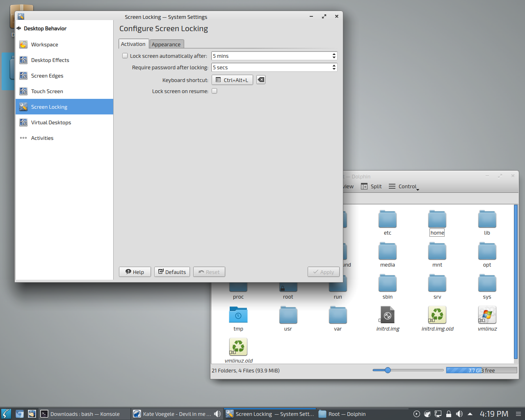
Task: Click the Help button
Action: pyautogui.click(x=135, y=272)
